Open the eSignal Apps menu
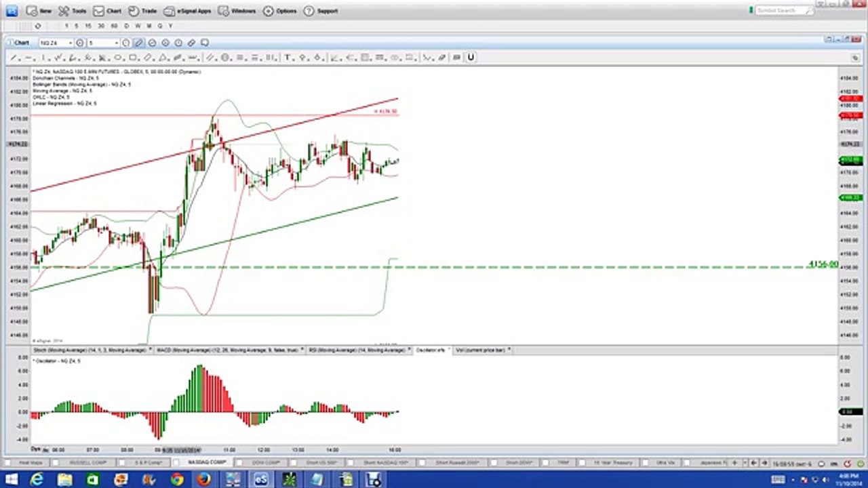The height and width of the screenshot is (488, 868). (188, 11)
